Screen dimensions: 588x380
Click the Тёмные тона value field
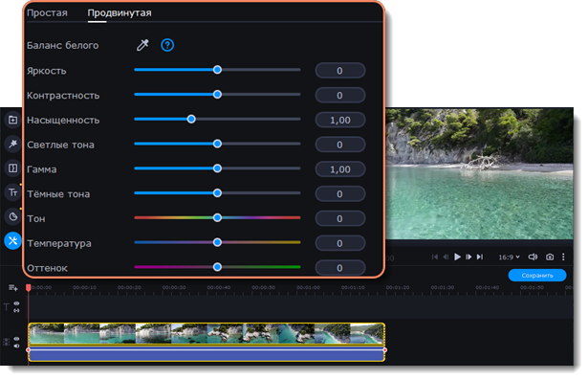340,194
